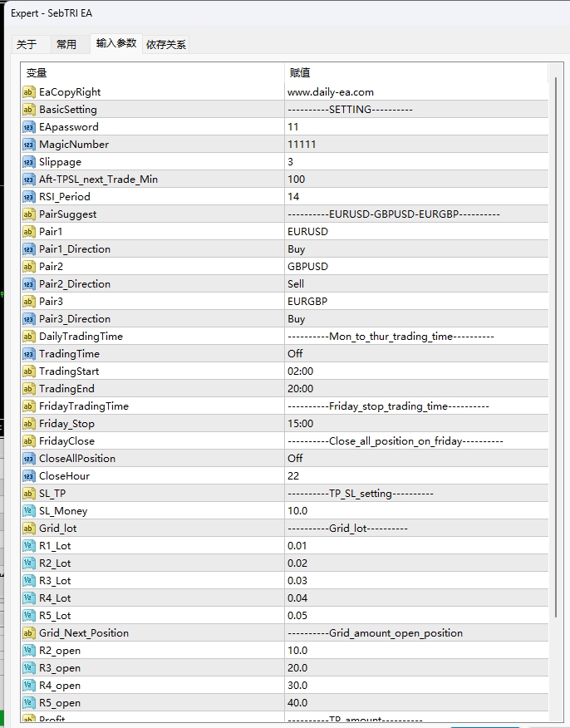Switch to the 常用 tab

66,45
